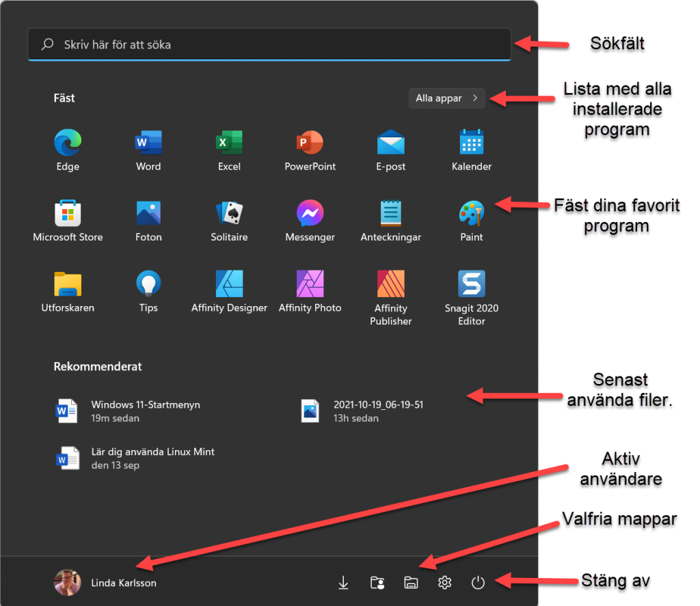The image size is (700, 606).
Task: Click the '19m sedan' timestamp text
Action: [x=115, y=418]
